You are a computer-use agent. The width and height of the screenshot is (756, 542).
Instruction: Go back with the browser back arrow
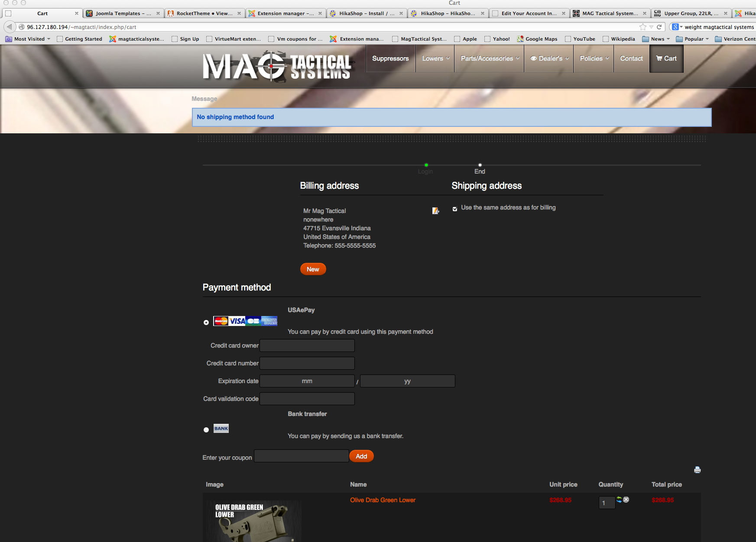9,27
